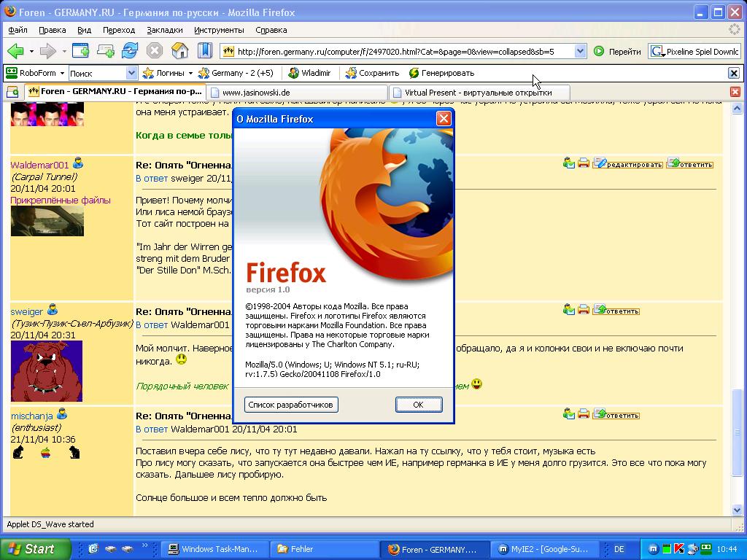Viewport: 747px width, 560px height.
Task: Open the RoboForm menu button
Action: click(x=35, y=73)
